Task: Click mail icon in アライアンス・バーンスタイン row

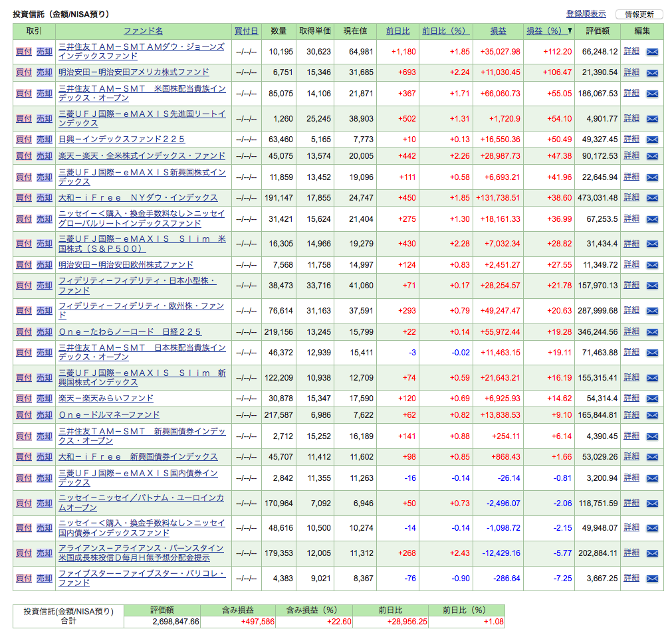Action: click(652, 553)
